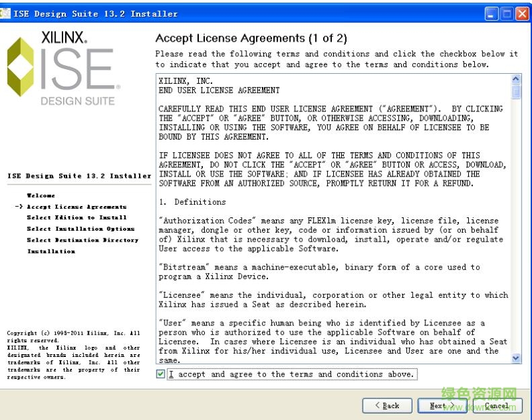This screenshot has height=420, width=532.
Task: Go to the Welcome step in sidebar
Action: point(41,195)
